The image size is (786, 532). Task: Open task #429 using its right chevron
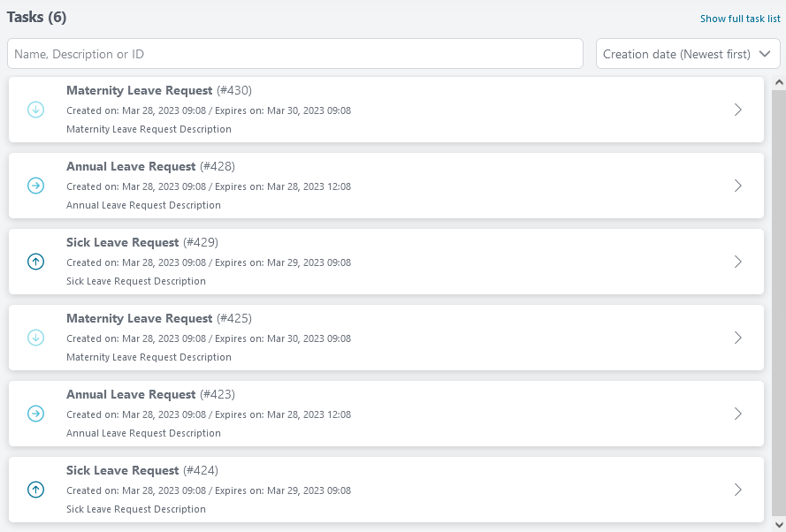tap(738, 262)
